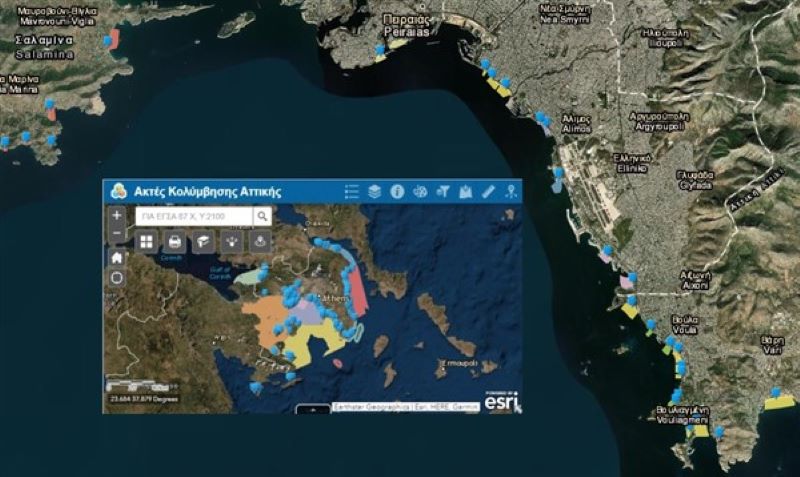This screenshot has height=477, width=800.
Task: Open the basemap gallery grid icon
Action: [x=146, y=241]
